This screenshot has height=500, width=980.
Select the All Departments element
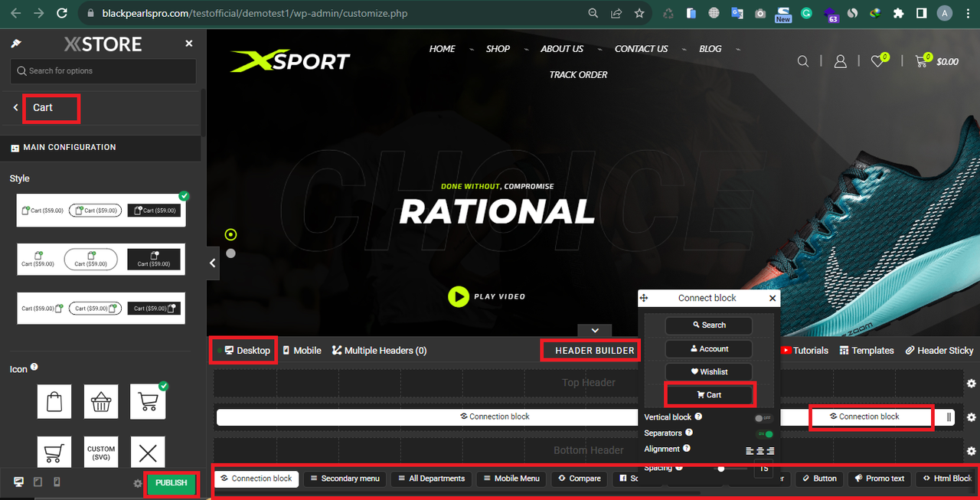[430, 479]
